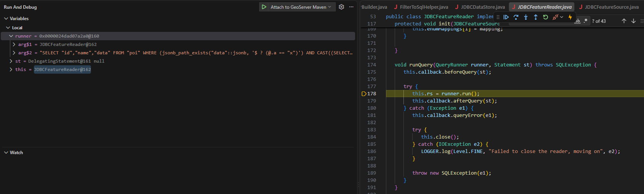Switch to JDBCFeatureSource.java tab
The width and height of the screenshot is (644, 194).
point(609,7)
